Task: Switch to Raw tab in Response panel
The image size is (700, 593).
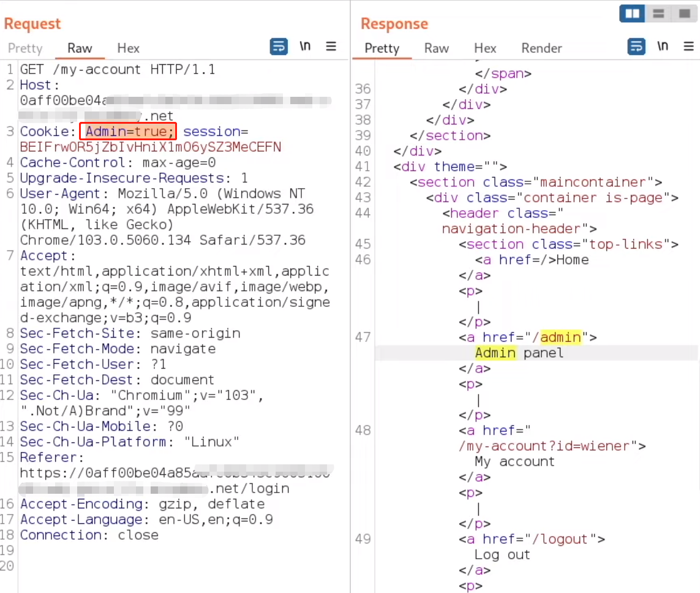Action: click(436, 48)
